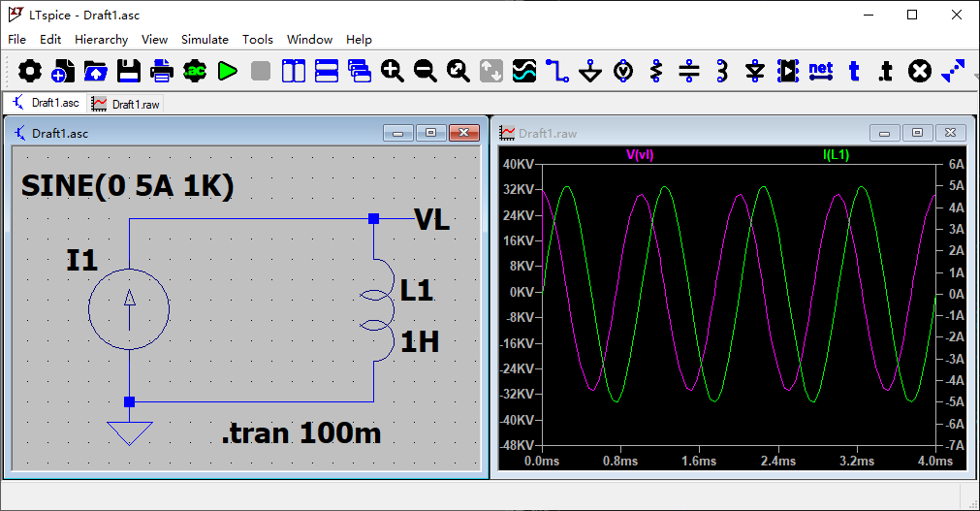Image resolution: width=980 pixels, height=511 pixels.
Task: Click the grey stop simulation button
Action: (261, 71)
